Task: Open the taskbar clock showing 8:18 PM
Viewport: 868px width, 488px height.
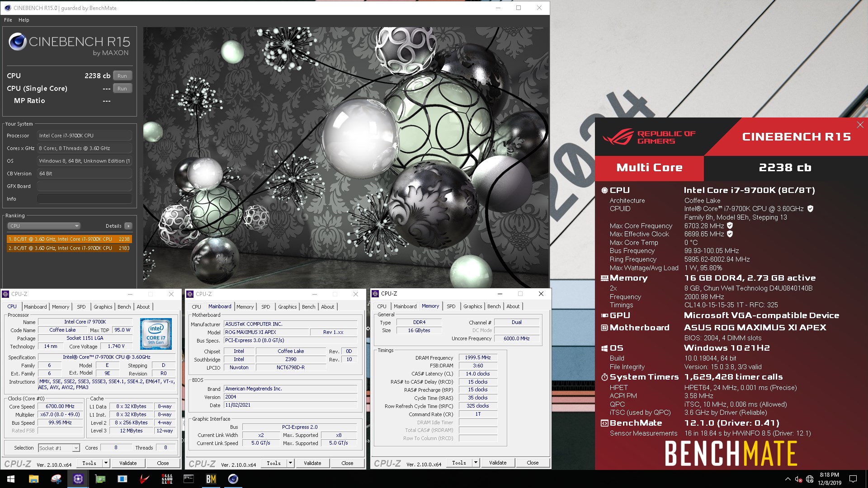Action: 830,479
